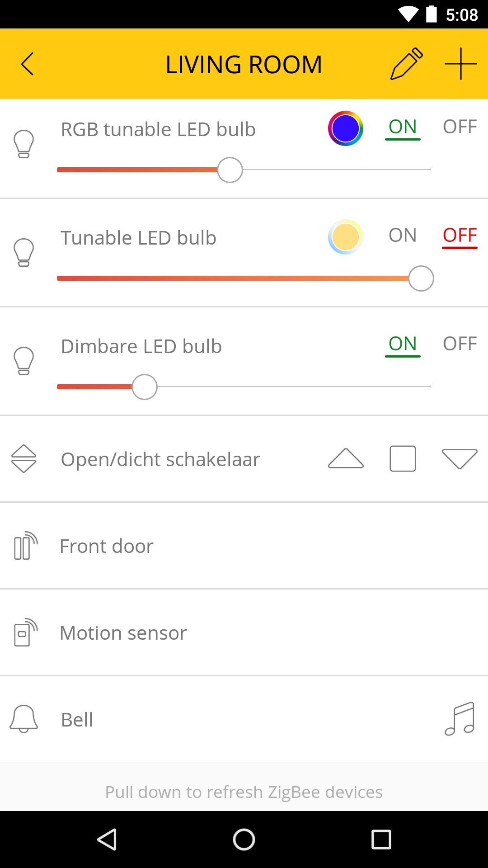Go back with the left arrow icon
488x868 pixels.
coord(27,64)
